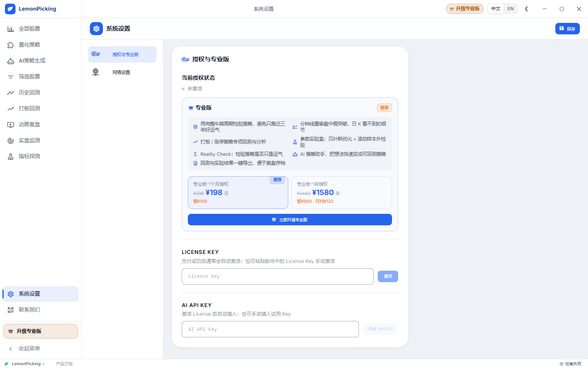588x368 pixels.
Task: Switch language to EN
Action: point(510,9)
